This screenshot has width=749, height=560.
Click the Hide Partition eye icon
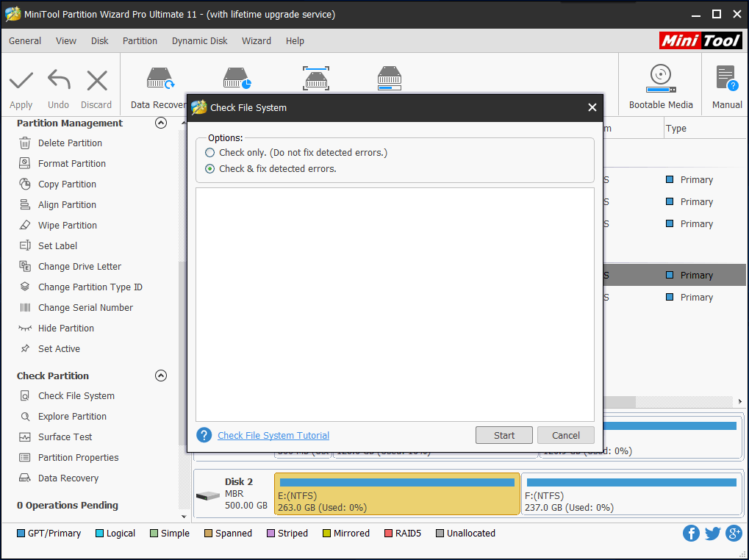pos(25,328)
